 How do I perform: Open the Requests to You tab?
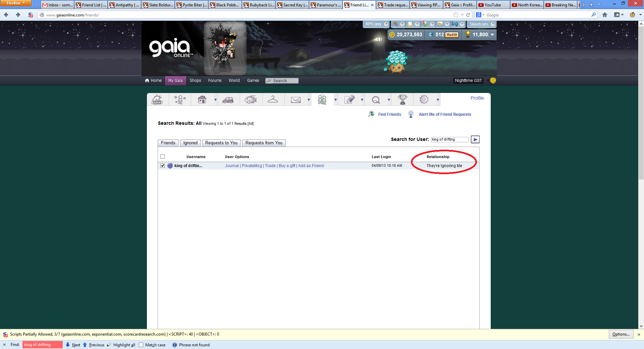pos(221,143)
